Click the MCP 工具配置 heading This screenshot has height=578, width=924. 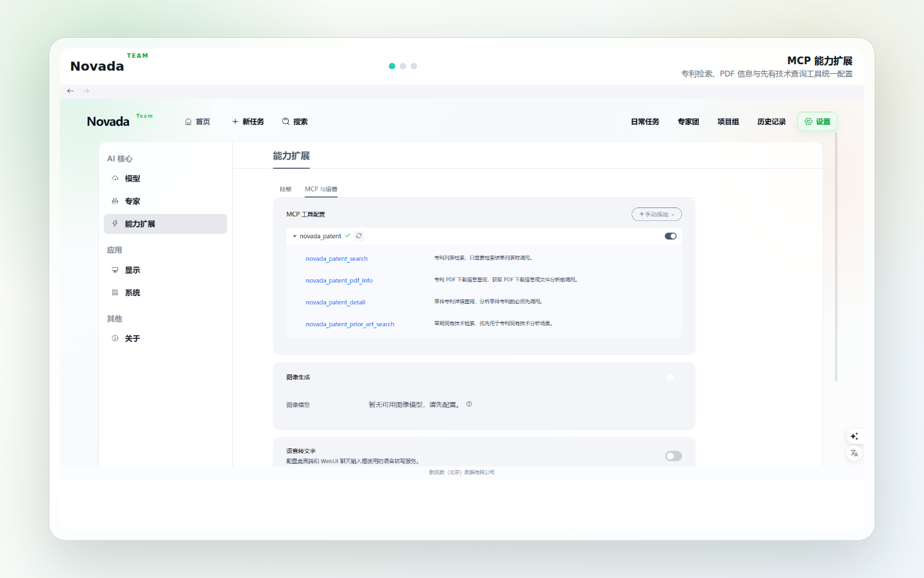click(305, 215)
